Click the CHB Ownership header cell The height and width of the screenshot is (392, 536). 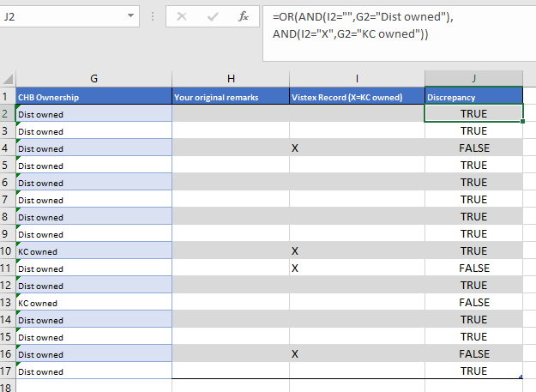[x=94, y=96]
